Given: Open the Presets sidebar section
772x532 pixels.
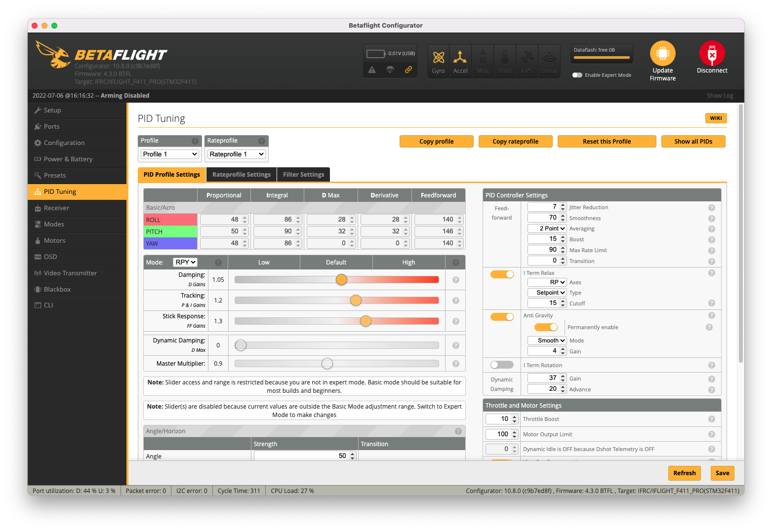Looking at the screenshot, I should coord(77,176).
